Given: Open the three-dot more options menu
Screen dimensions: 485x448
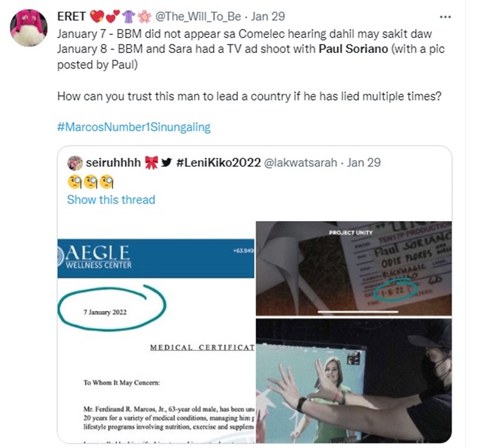Looking at the screenshot, I should [x=445, y=17].
